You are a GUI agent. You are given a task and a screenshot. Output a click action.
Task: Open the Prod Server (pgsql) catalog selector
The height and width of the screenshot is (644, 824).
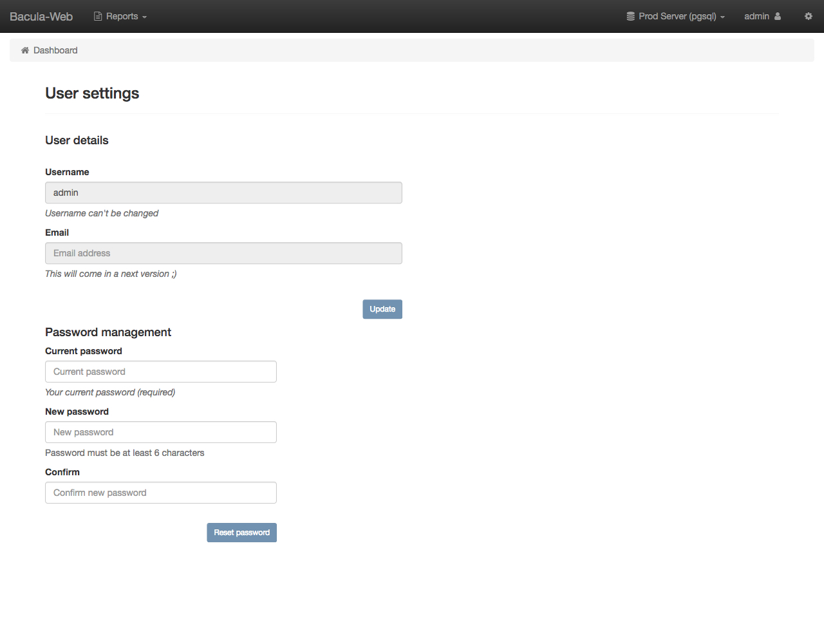[x=677, y=16]
